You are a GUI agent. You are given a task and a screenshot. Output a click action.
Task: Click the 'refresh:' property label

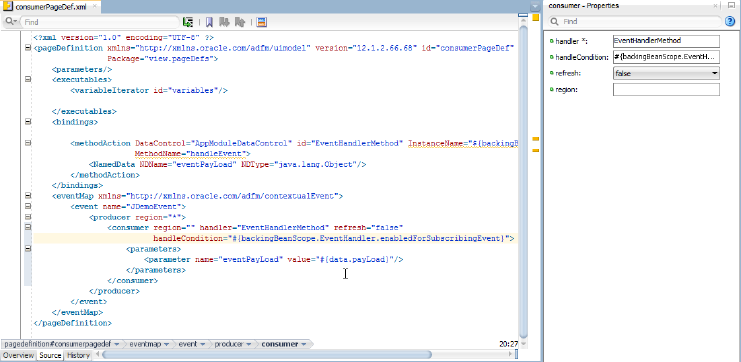568,73
